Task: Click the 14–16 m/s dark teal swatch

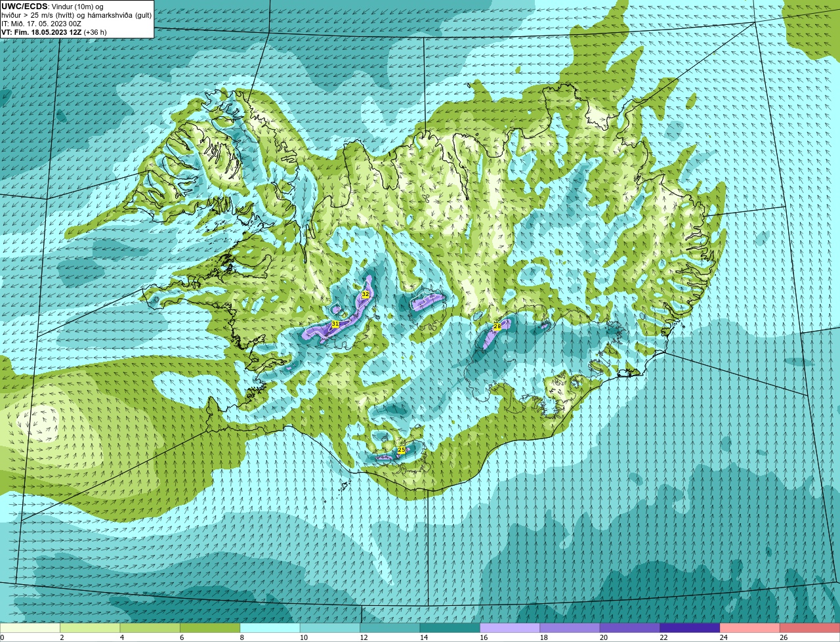Action: coord(450,628)
